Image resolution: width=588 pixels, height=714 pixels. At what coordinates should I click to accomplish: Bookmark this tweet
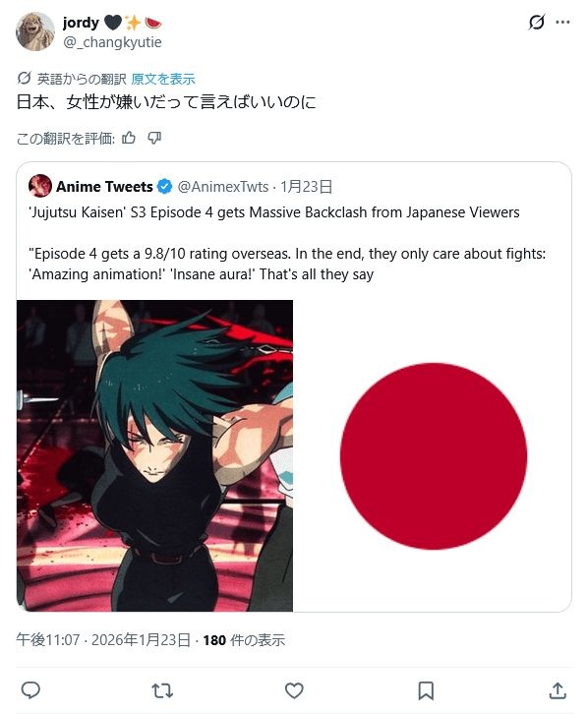pyautogui.click(x=426, y=690)
